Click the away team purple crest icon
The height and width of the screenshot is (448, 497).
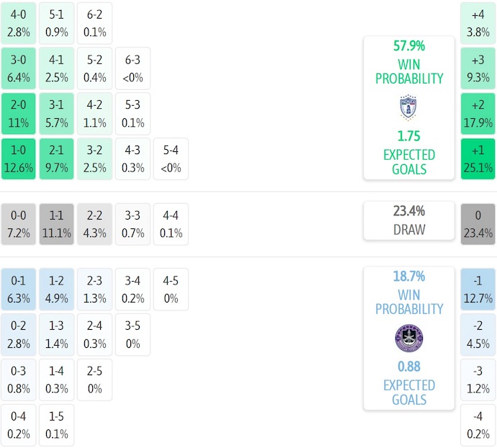click(x=408, y=338)
